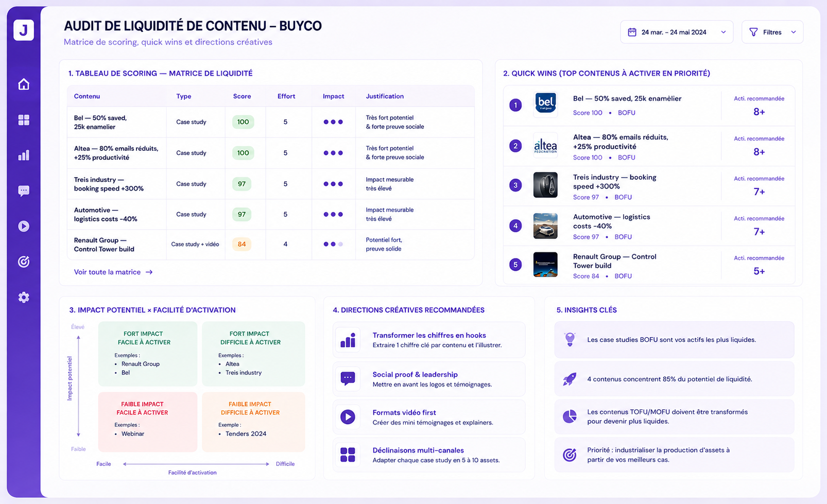Follow the Voir toute la matrice link
This screenshot has width=827, height=504.
click(113, 272)
